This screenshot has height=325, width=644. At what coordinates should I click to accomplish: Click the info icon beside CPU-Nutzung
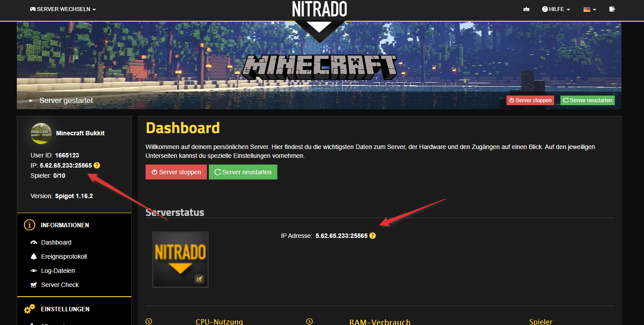(149, 321)
